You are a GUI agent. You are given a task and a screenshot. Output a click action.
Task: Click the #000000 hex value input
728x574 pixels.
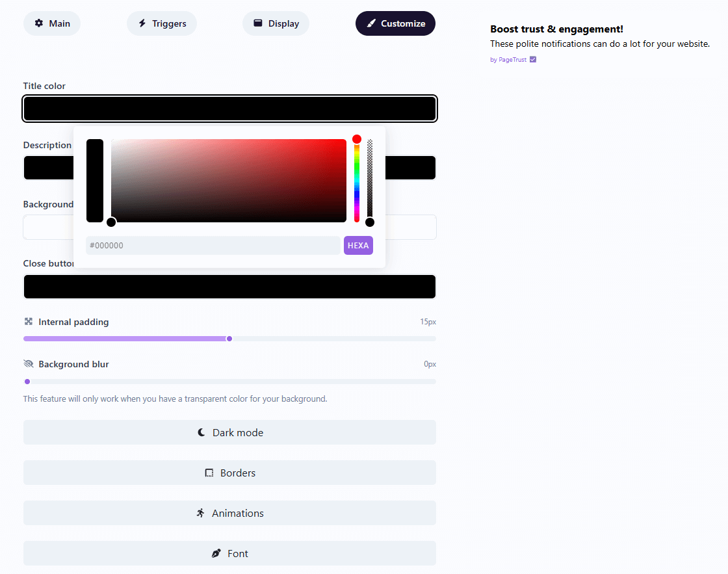(213, 246)
